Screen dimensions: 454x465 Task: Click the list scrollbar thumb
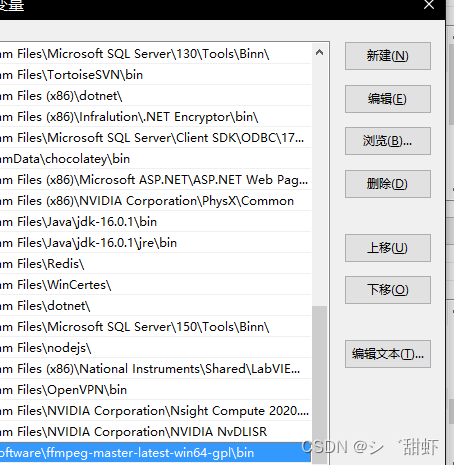point(319,384)
